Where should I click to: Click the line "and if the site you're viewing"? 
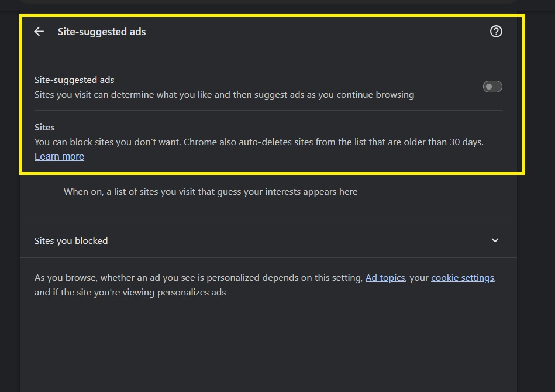coord(130,292)
